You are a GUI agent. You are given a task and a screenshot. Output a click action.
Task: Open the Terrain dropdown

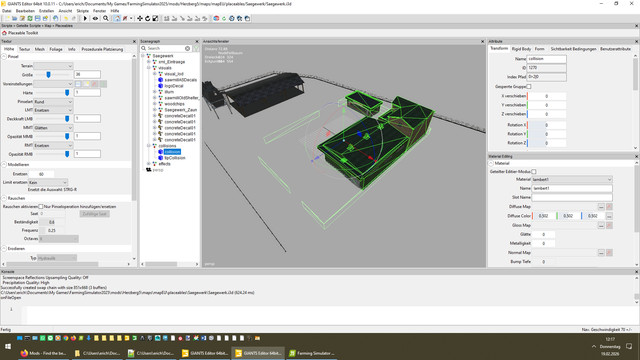(x=53, y=66)
